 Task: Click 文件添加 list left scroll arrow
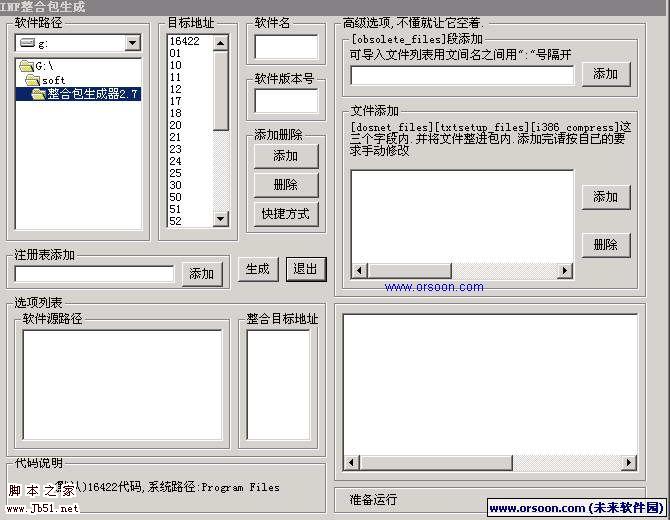(359, 270)
